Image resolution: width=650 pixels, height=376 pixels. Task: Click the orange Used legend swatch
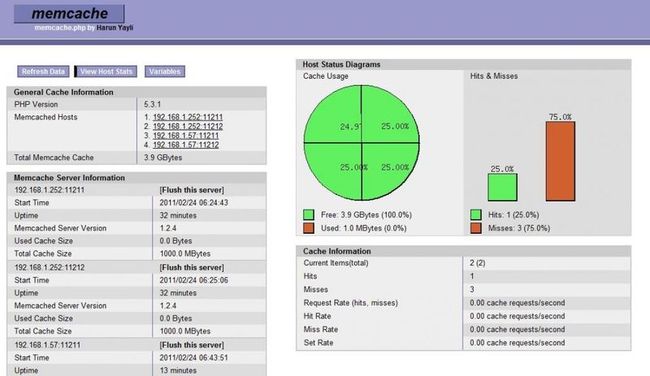coord(308,228)
